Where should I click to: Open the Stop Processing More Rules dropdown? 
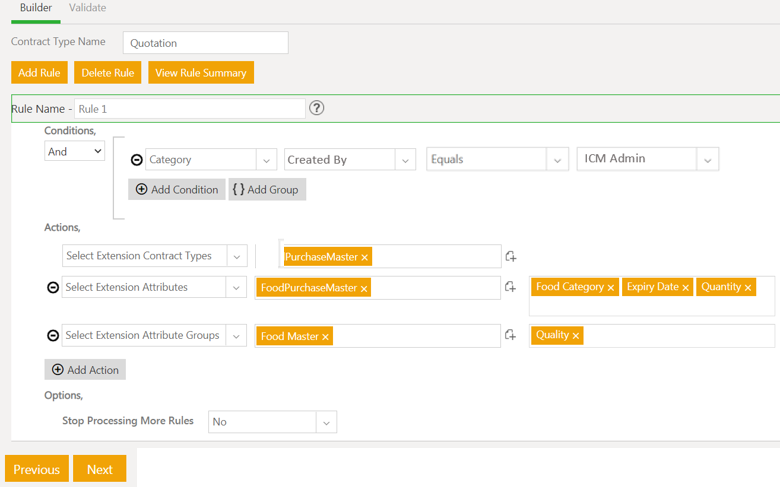[x=325, y=422]
